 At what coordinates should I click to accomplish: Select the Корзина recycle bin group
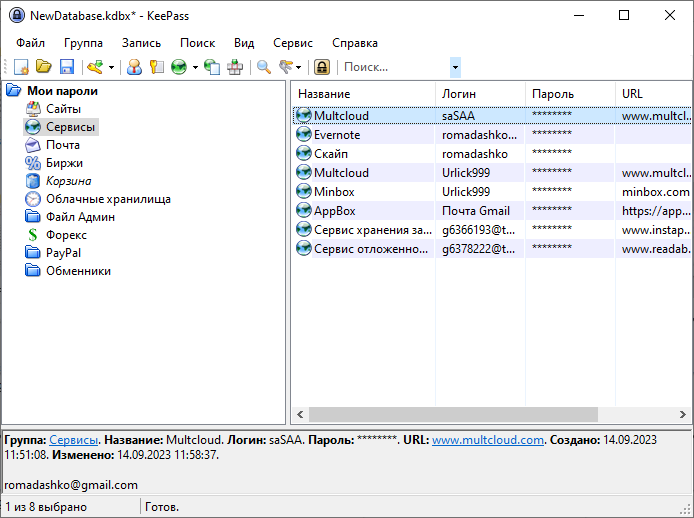pos(69,181)
